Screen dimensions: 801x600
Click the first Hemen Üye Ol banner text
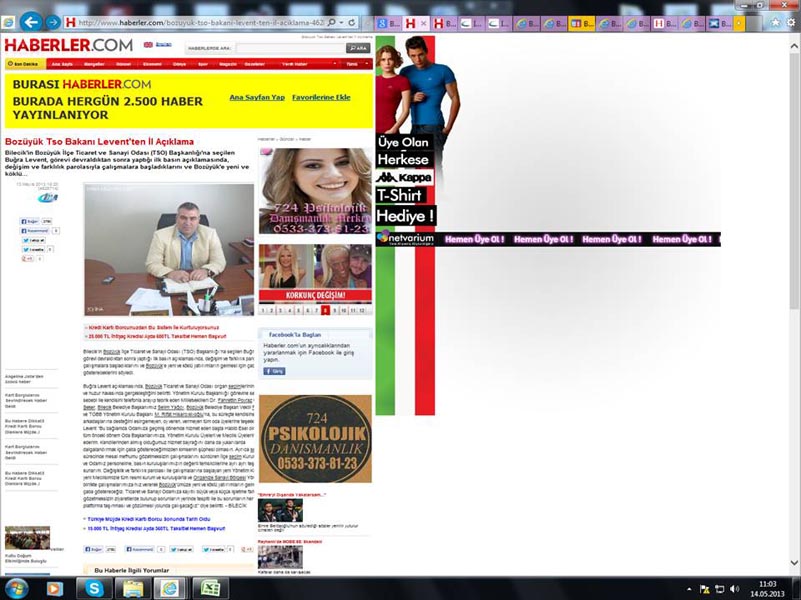(x=474, y=239)
